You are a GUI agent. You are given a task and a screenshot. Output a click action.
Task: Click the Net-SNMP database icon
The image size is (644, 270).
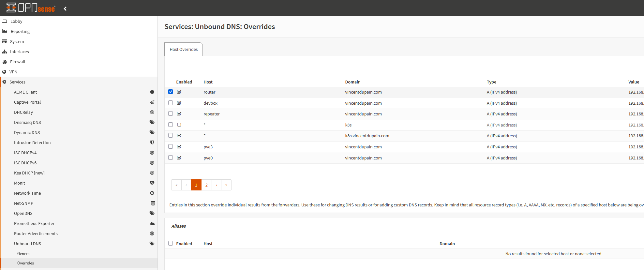(153, 203)
